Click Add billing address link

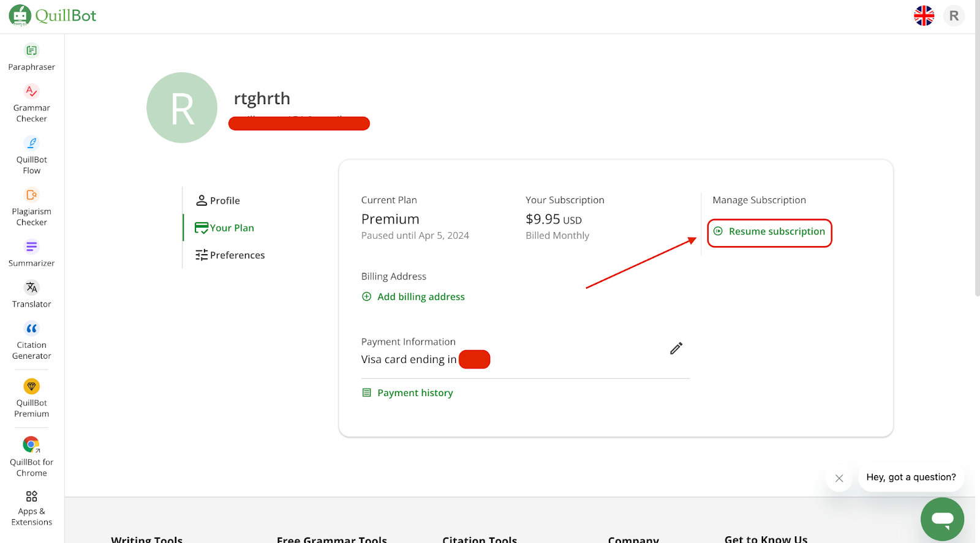413,297
